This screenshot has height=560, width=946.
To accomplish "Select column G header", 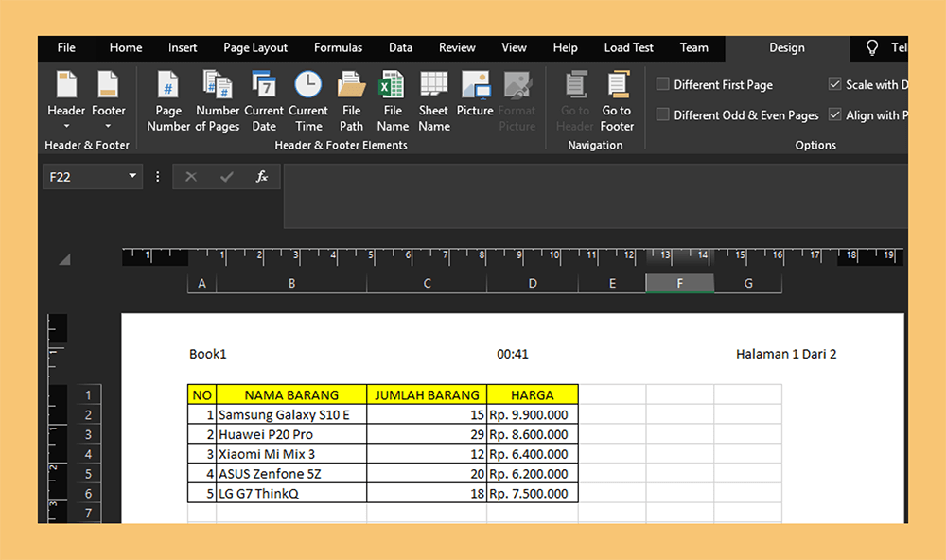I will [748, 283].
